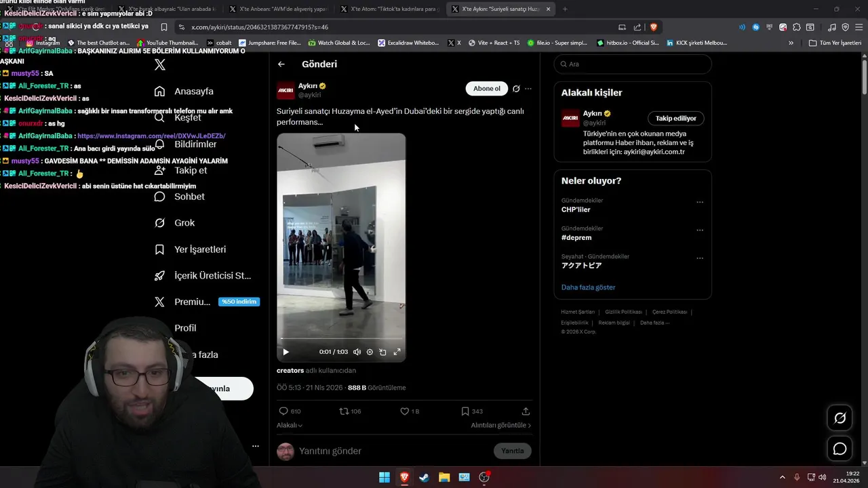Open Yer İşaretleri bookmarks
Image resolution: width=868 pixels, height=488 pixels.
click(x=190, y=249)
